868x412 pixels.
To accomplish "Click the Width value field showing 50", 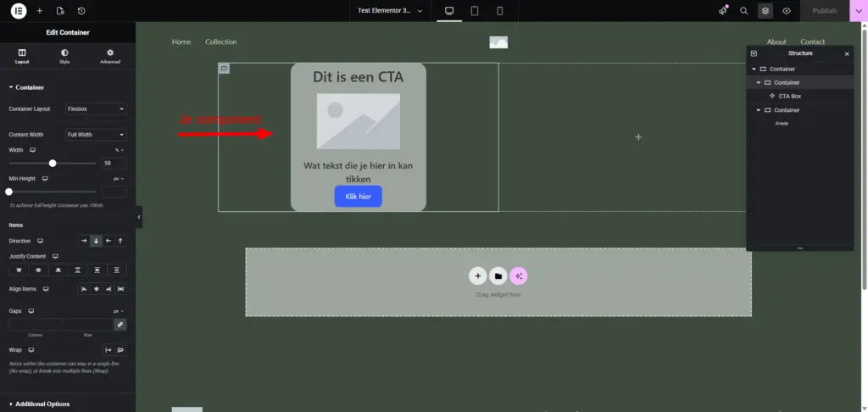I will 114,164.
